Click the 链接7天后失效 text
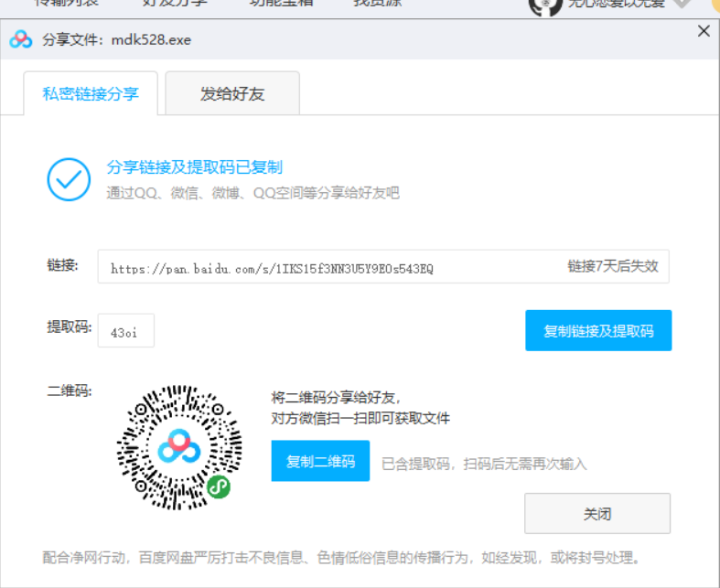The height and width of the screenshot is (588, 720). 613,266
